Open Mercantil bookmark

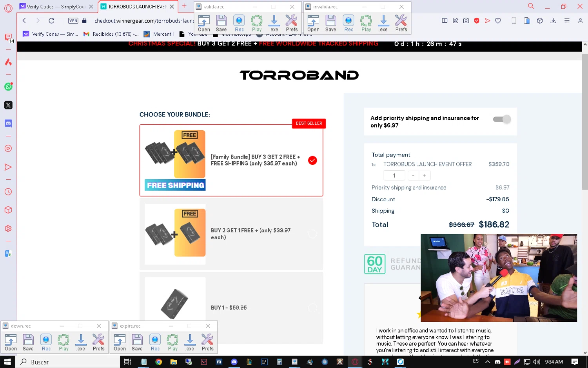click(x=159, y=34)
